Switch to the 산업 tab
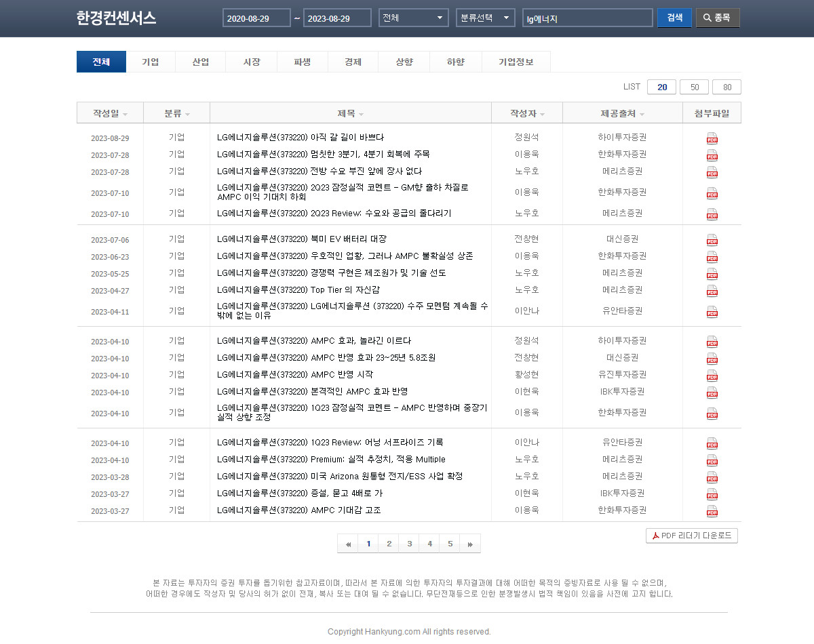Screen dimensions: 814x644 pyautogui.click(x=201, y=62)
